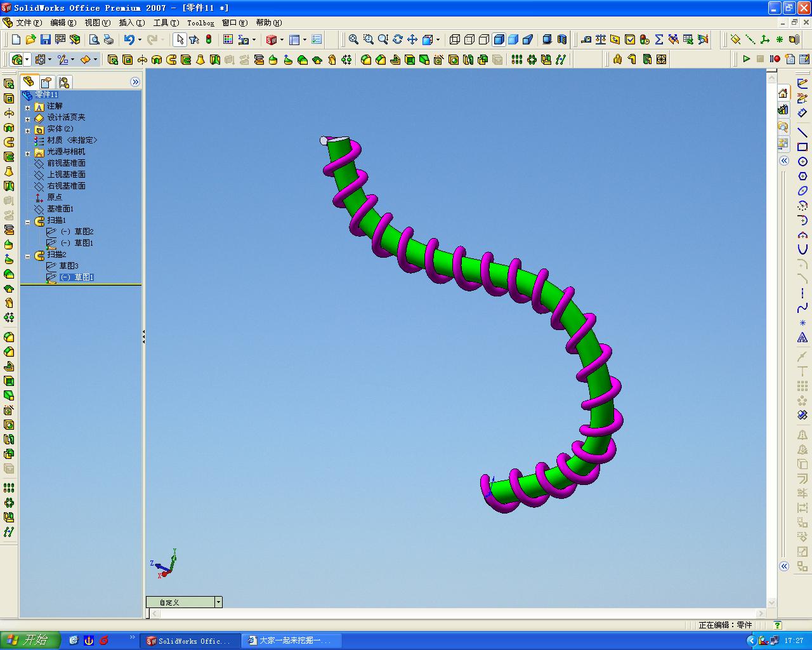Click the Zoom to Fit magnifier icon
This screenshot has height=650, width=812.
click(354, 39)
